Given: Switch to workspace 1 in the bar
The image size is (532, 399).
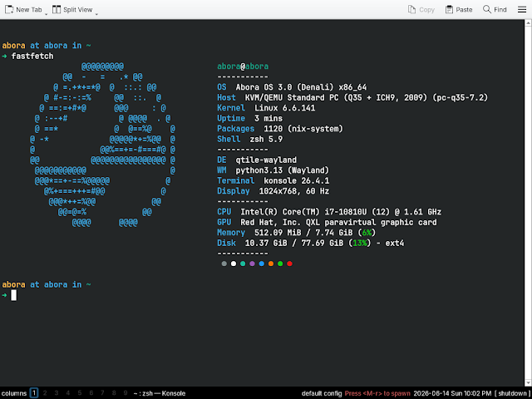Looking at the screenshot, I should point(34,393).
